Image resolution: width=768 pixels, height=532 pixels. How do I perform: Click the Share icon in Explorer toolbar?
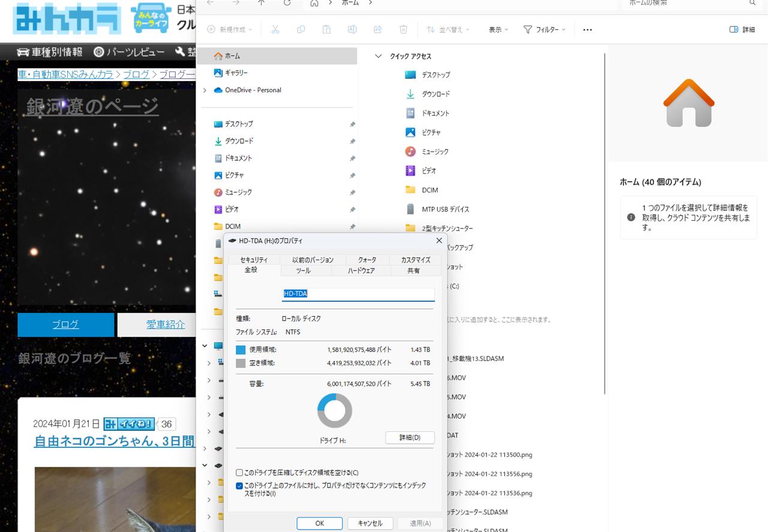click(x=378, y=29)
